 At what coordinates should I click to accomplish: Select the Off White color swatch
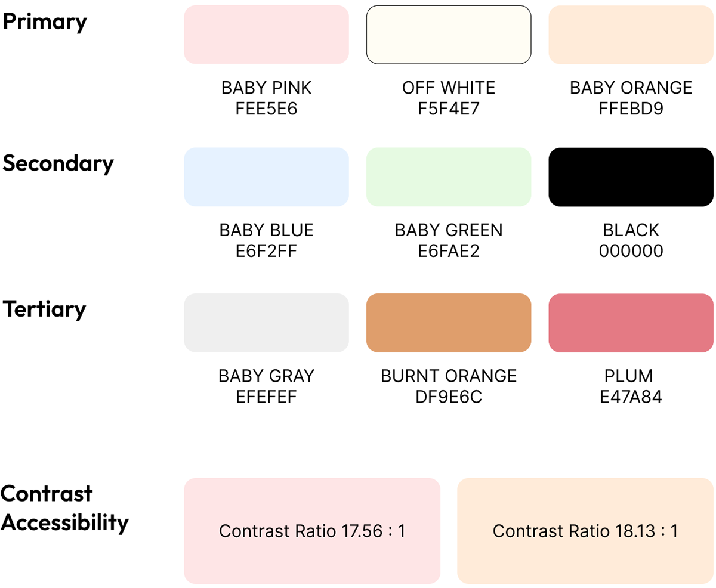click(448, 35)
